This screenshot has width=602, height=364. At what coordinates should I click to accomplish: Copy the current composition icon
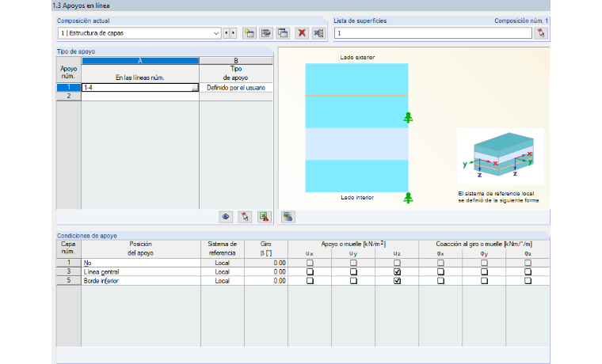tap(283, 33)
